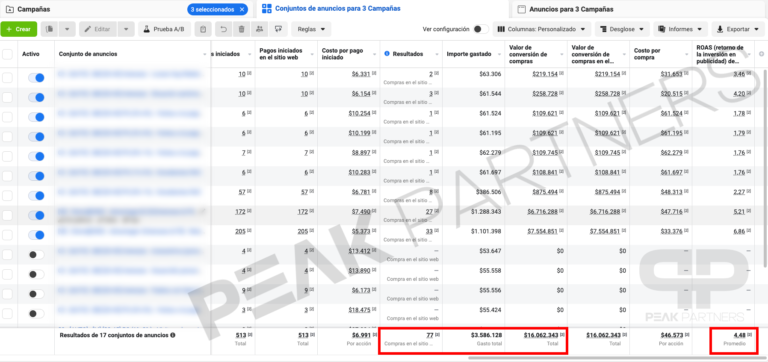Viewport: 768px width, 362px height.
Task: Switch to the Campañas tab
Action: click(x=34, y=9)
